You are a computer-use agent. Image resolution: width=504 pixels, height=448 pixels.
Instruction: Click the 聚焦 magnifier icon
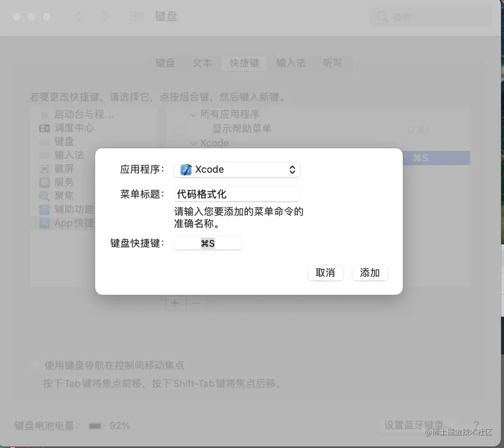click(45, 196)
